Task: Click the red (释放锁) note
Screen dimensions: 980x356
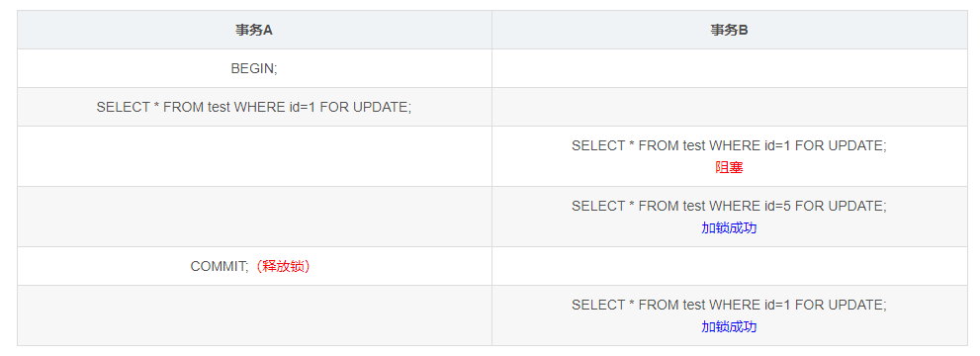Action: [x=284, y=266]
